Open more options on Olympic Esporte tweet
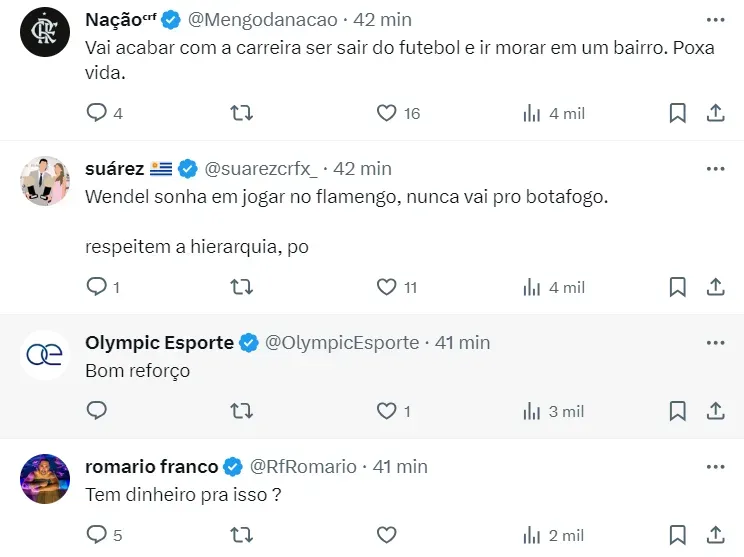The height and width of the screenshot is (557, 744). pos(715,342)
